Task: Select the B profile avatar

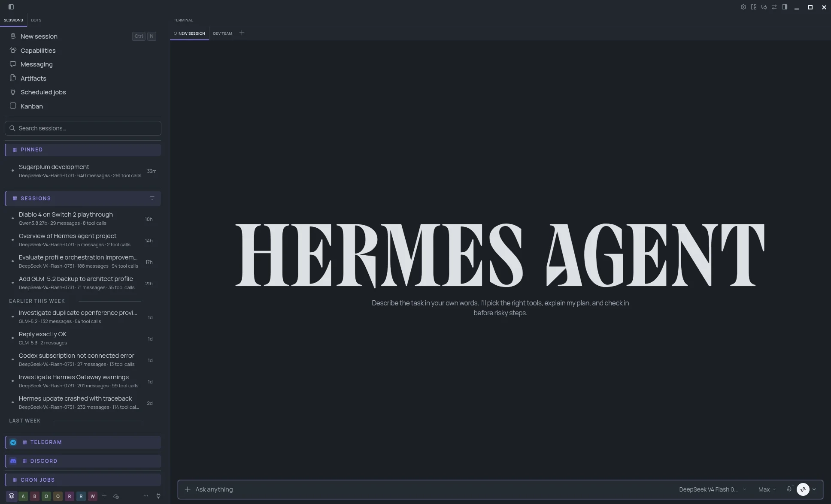Action: (x=35, y=496)
